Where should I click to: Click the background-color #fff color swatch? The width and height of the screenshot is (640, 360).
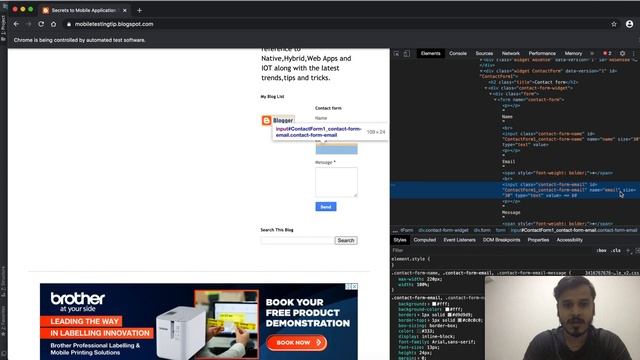(447, 309)
